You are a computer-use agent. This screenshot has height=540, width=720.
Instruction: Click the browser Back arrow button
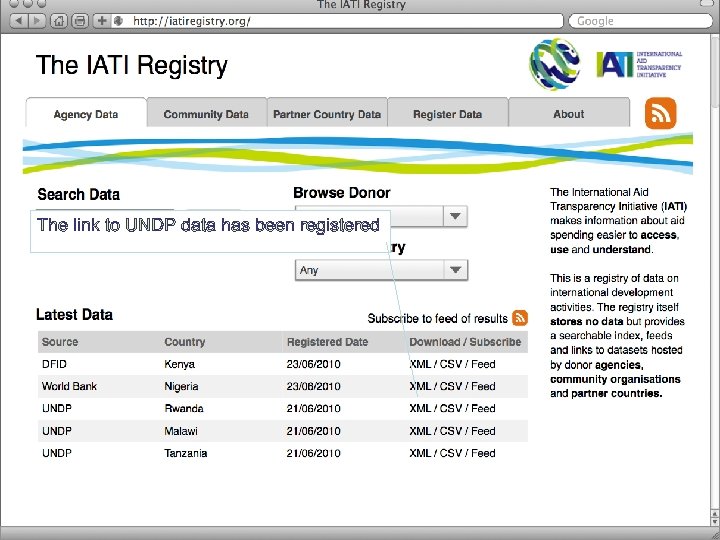coord(18,21)
